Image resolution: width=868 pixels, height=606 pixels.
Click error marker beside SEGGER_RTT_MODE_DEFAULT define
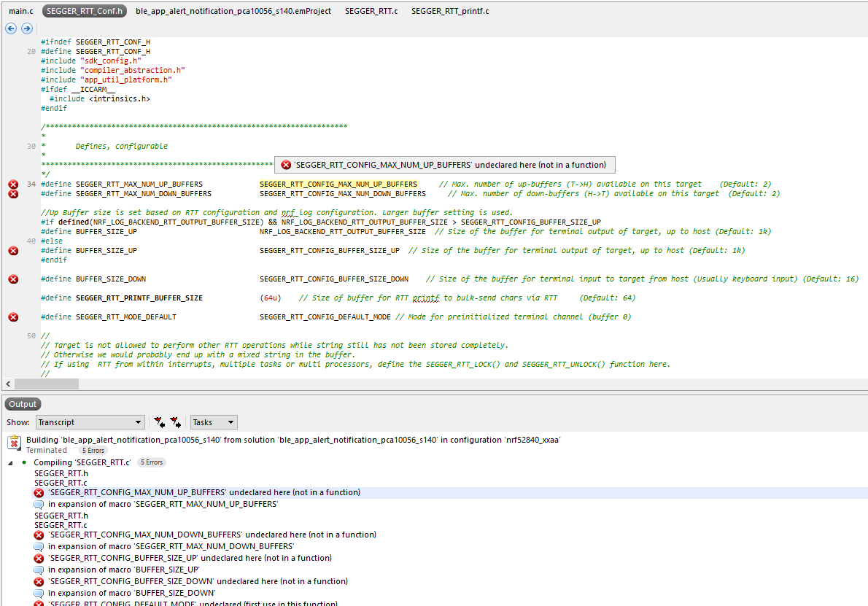[x=13, y=317]
